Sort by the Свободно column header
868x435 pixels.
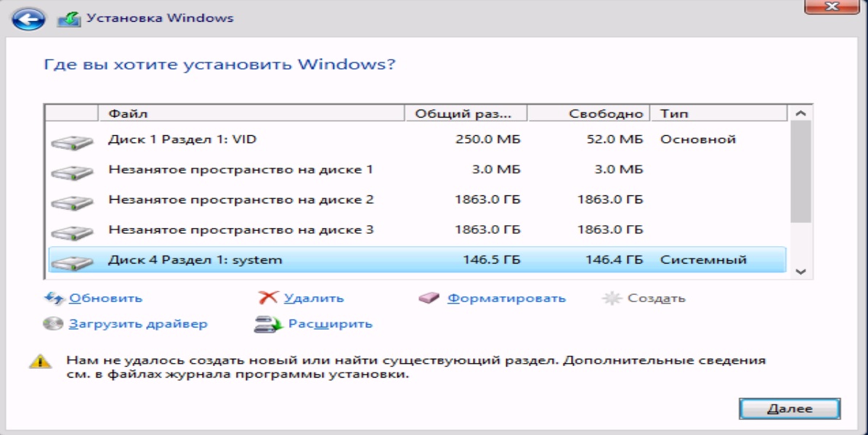click(x=588, y=113)
